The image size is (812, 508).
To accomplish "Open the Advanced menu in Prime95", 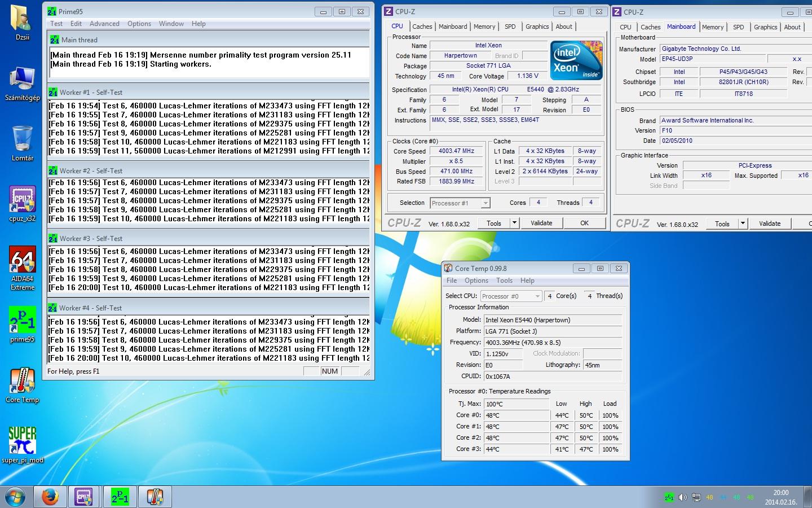I will [x=104, y=24].
